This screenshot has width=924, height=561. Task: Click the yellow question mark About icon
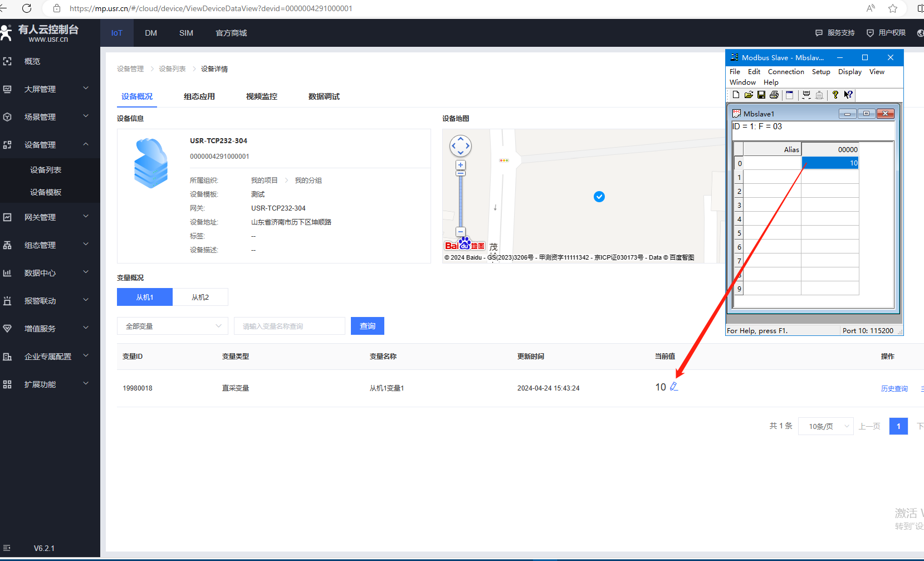point(835,95)
